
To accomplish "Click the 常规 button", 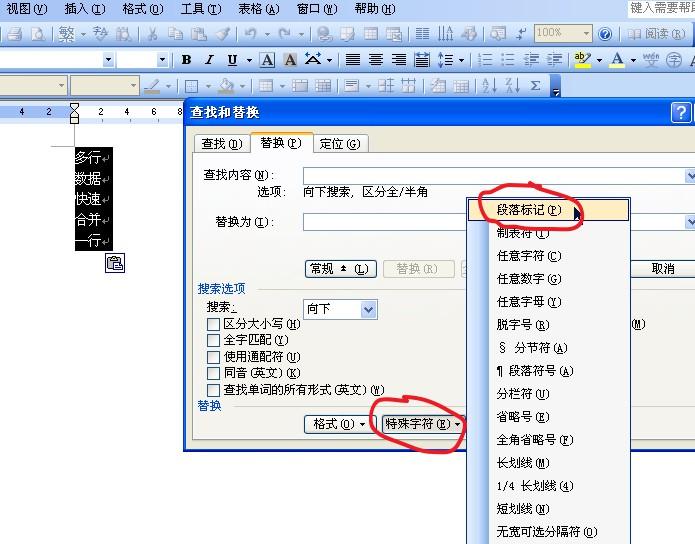I will [x=340, y=269].
